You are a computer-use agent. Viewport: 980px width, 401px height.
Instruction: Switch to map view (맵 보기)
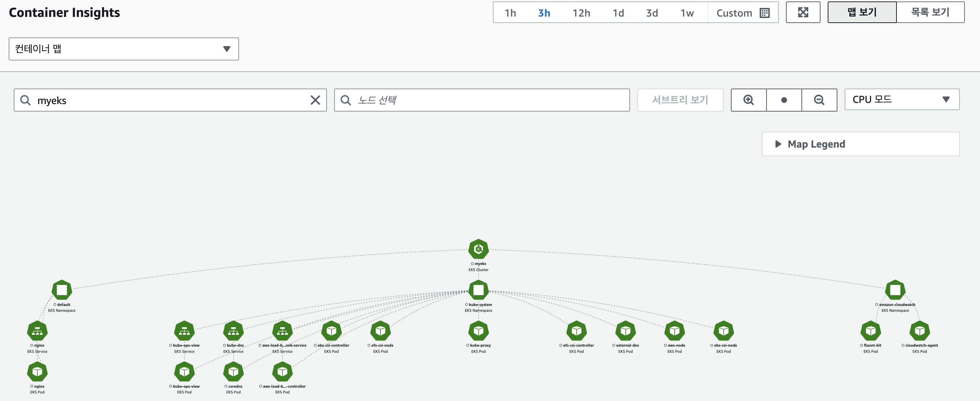click(x=862, y=13)
